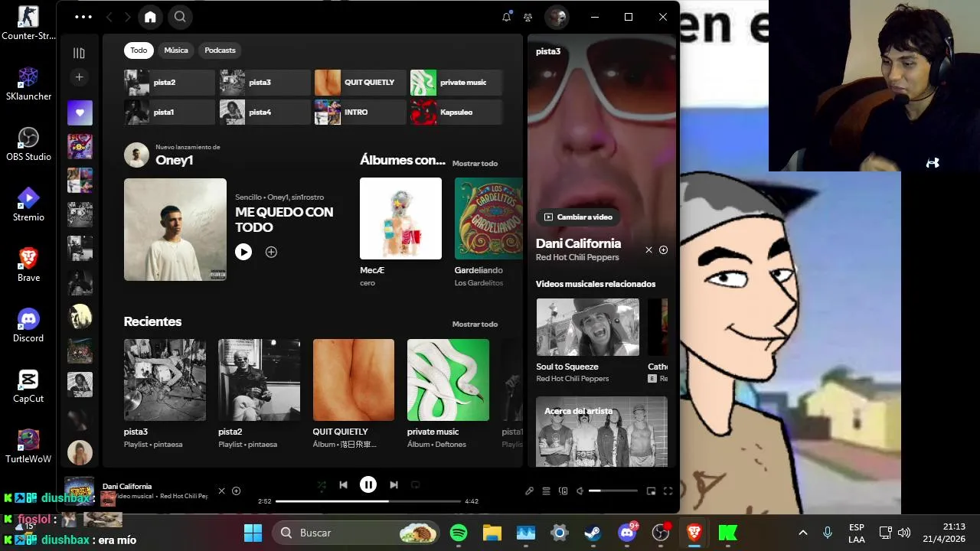
Task: Open OBS Studio desktop shortcut
Action: (28, 143)
